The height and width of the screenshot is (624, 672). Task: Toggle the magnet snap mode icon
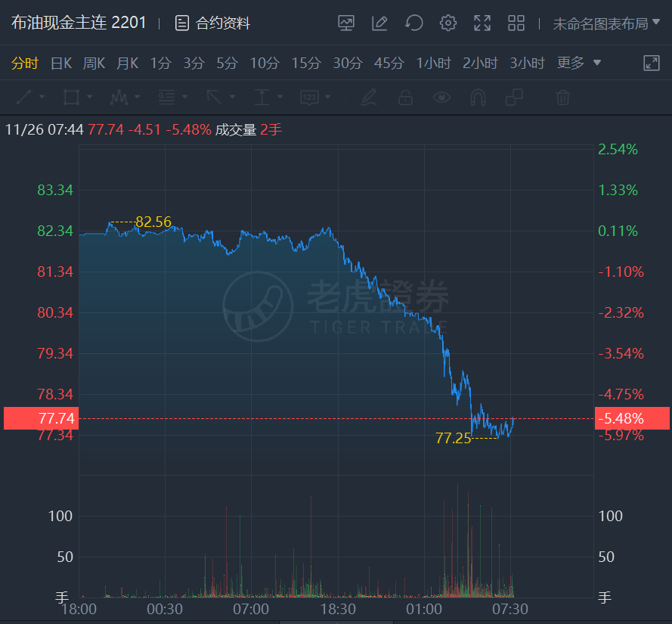[x=478, y=98]
